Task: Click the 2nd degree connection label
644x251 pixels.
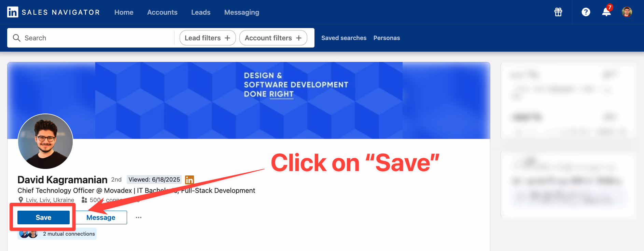Action: [116, 180]
